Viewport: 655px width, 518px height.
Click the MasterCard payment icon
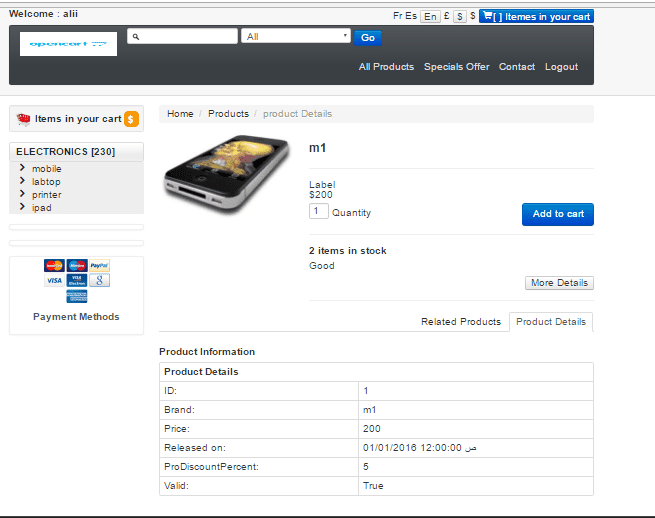coord(54,265)
